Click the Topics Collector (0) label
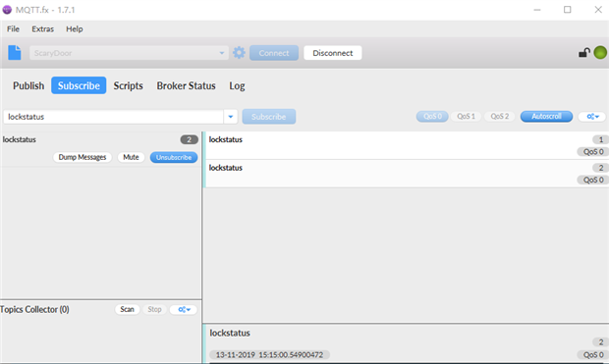 (34, 309)
